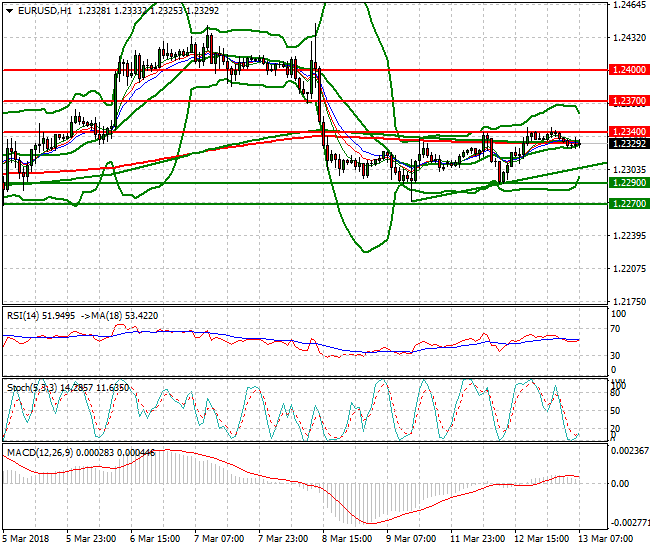Select the red 1.23700 resistance level tag
The width and height of the screenshot is (650, 550).
coord(629,102)
